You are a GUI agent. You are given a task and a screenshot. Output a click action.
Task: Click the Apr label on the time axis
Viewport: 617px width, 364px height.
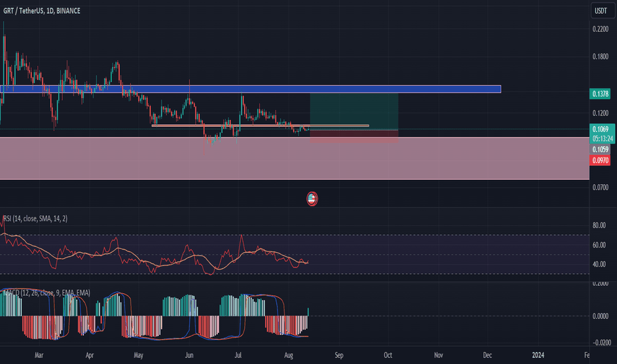pyautogui.click(x=90, y=355)
